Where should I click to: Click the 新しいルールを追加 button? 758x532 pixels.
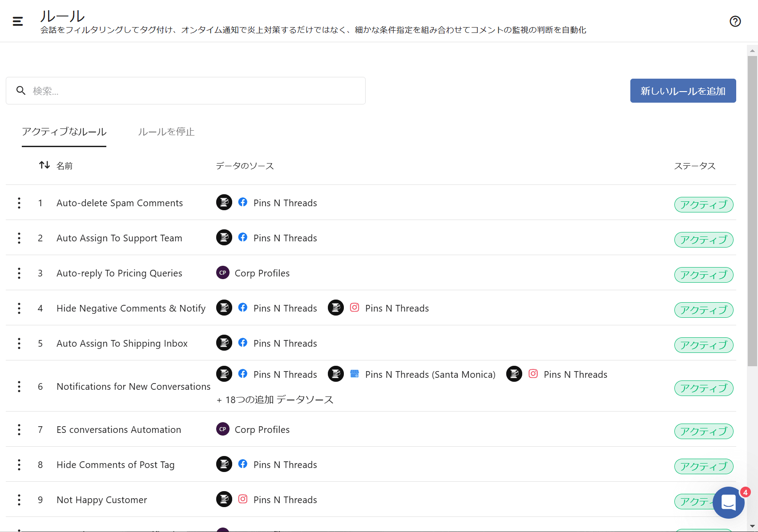point(683,91)
